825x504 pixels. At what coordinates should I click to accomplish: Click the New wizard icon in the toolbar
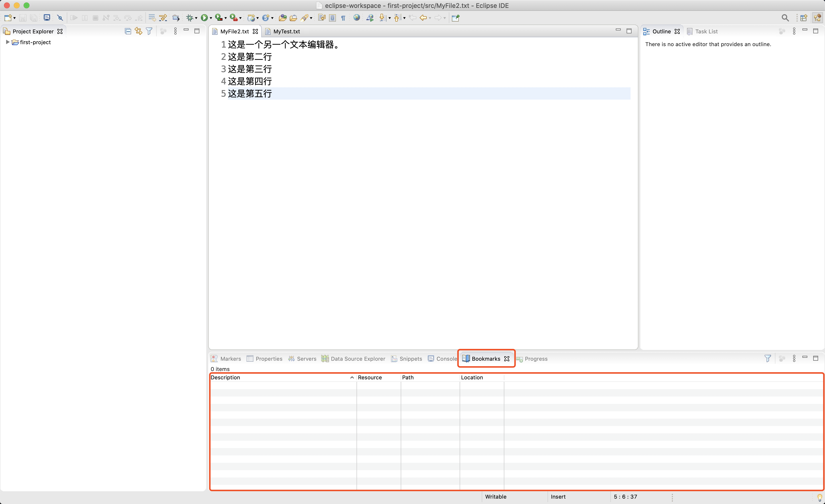[8, 18]
